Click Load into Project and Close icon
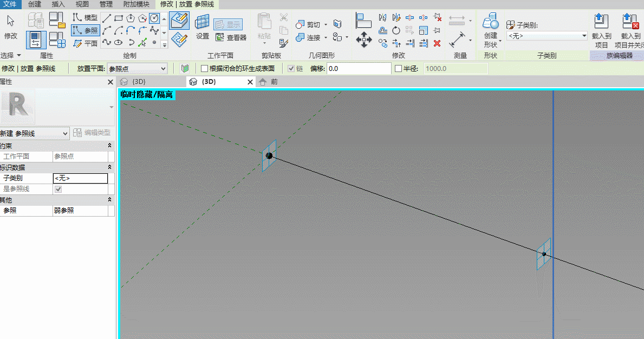This screenshot has width=644, height=339. [x=629, y=31]
